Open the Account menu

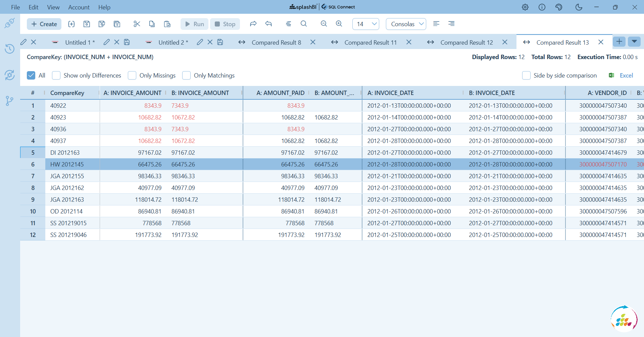click(x=79, y=7)
